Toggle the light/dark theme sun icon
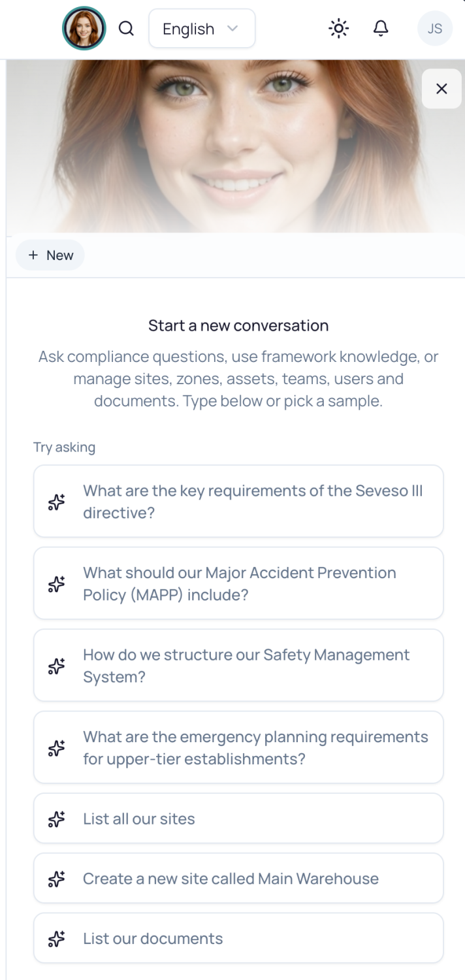Image resolution: width=465 pixels, height=980 pixels. click(x=338, y=29)
